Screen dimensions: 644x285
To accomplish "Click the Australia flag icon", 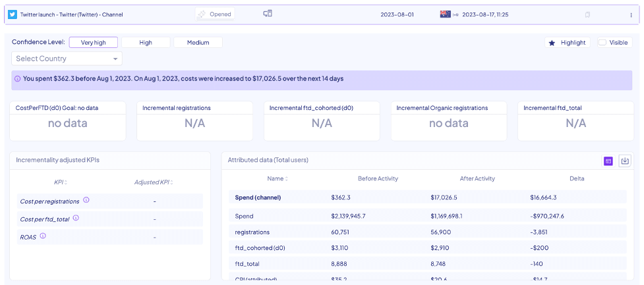I will click(x=445, y=14).
